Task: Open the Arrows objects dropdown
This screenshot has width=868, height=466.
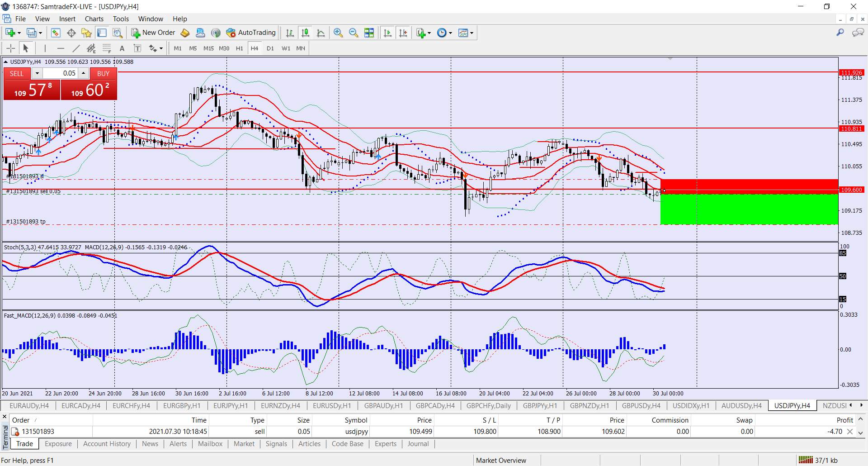Action: click(x=161, y=48)
